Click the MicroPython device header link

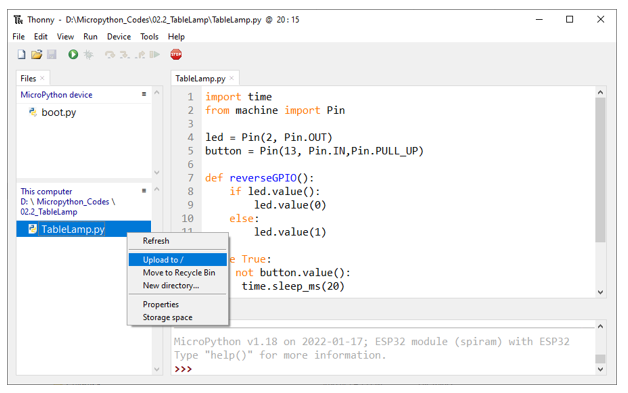pos(56,95)
